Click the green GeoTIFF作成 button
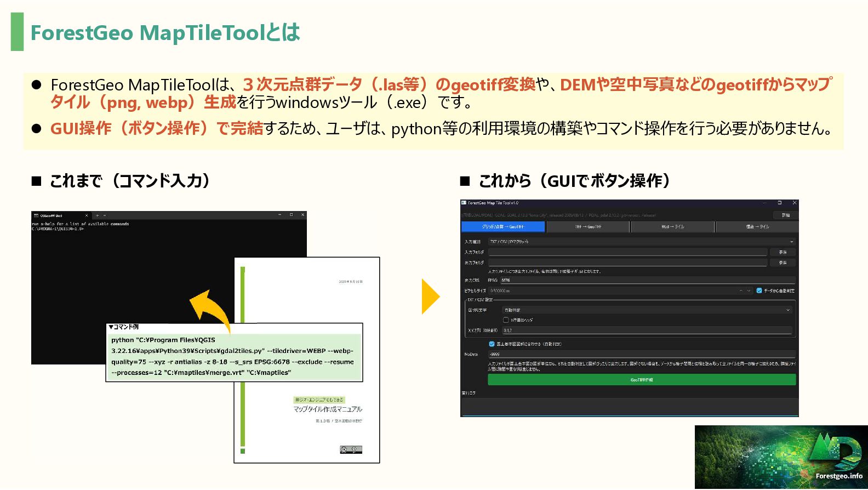The width and height of the screenshot is (868, 490). pyautogui.click(x=642, y=380)
